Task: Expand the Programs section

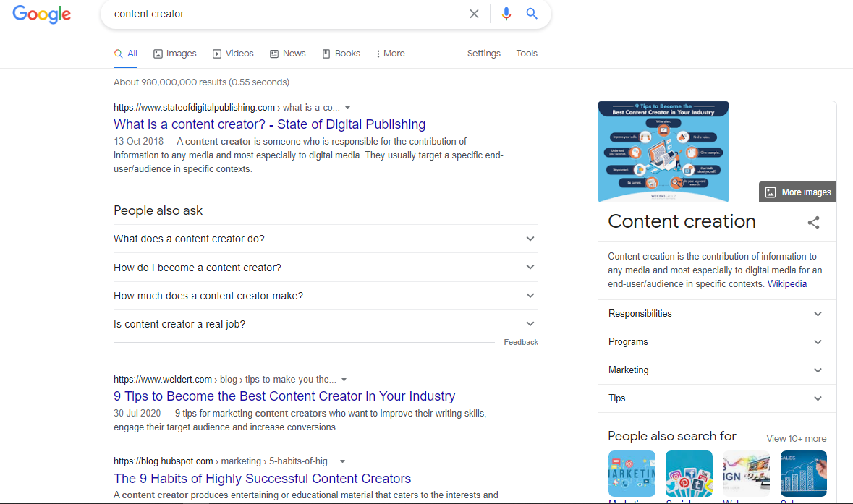Action: coord(717,342)
